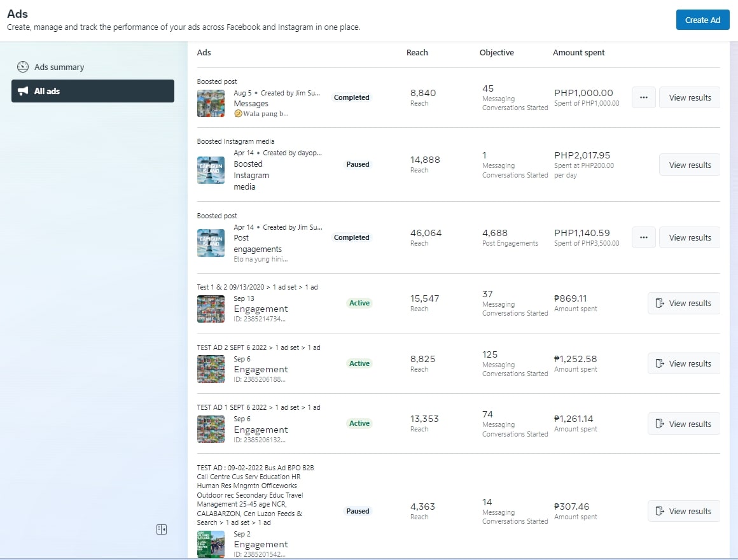The height and width of the screenshot is (560, 738).
Task: View results for PHP1,252.58 Engagement ad
Action: [684, 363]
